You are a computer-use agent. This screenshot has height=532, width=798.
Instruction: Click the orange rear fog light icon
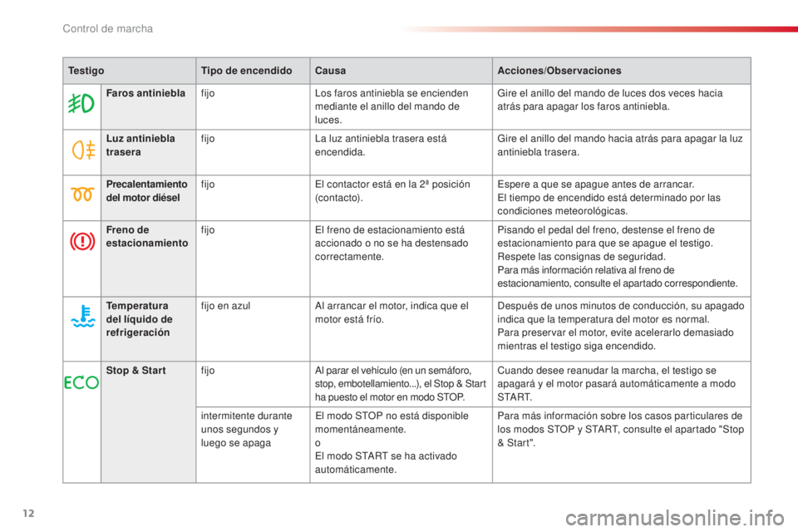81,150
